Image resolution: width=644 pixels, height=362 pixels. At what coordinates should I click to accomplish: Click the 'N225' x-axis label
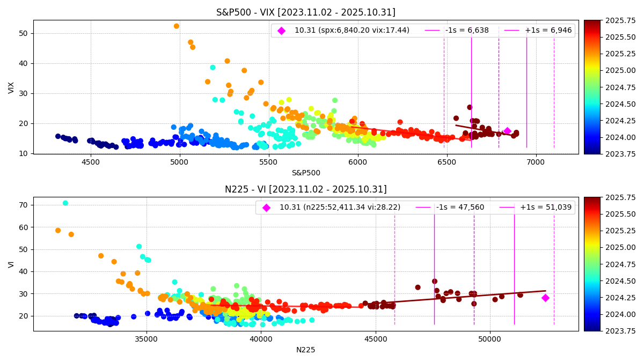pos(305,350)
